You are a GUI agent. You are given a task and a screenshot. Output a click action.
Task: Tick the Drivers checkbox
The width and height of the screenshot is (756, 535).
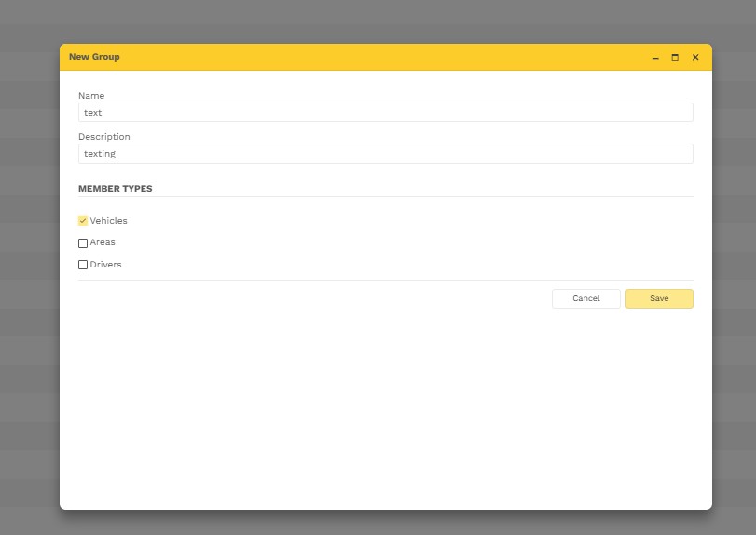(x=83, y=265)
